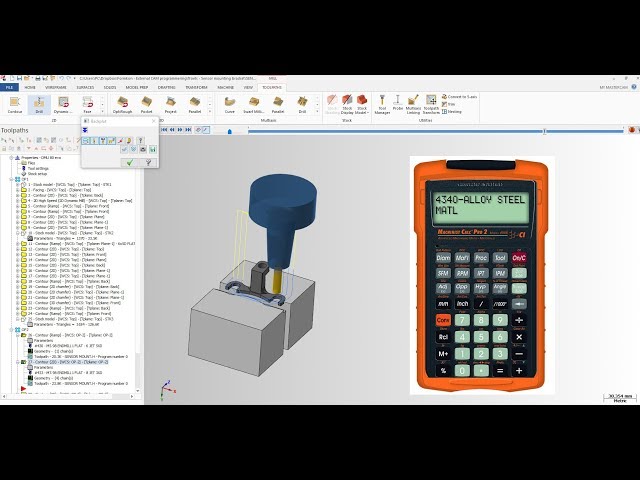This screenshot has width=640, height=480.
Task: Toggle rapid moves display in Backplot
Action: coord(111,140)
